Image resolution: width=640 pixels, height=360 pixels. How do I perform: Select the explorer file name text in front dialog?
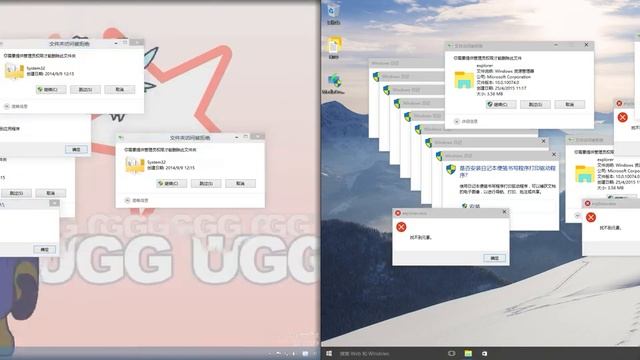(485, 65)
